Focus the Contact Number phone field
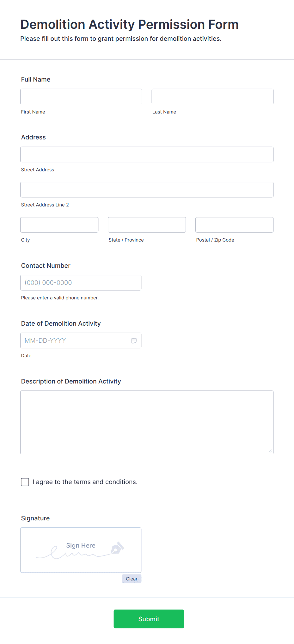 point(81,283)
